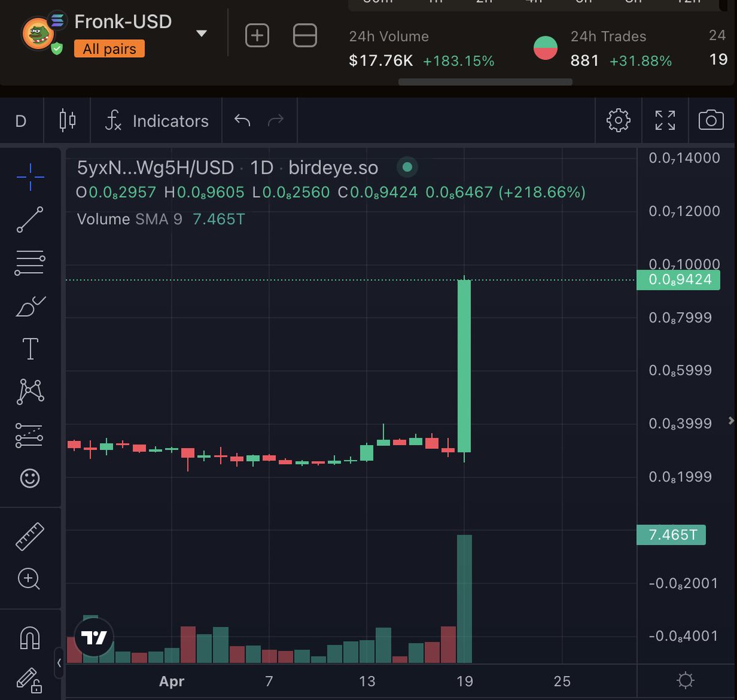Click the Apr label on the time axis

tap(172, 681)
